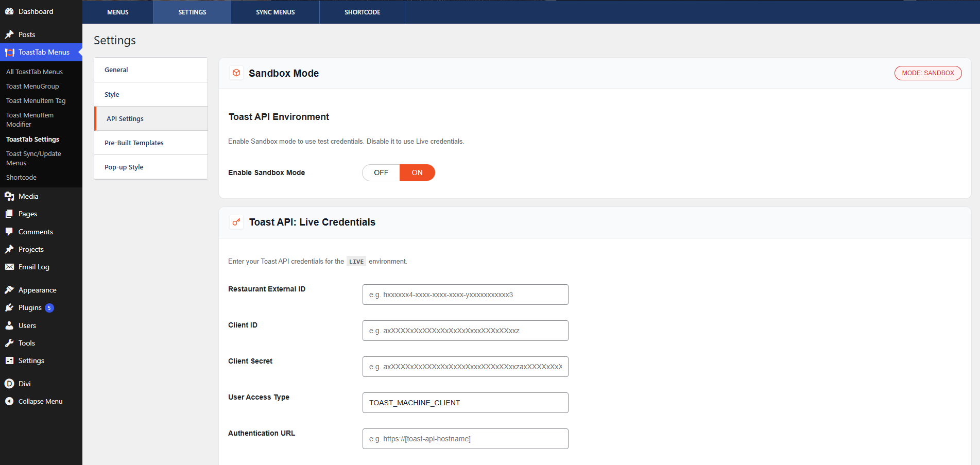Click the Plugins plug icon
The width and height of the screenshot is (980, 465).
(x=9, y=307)
